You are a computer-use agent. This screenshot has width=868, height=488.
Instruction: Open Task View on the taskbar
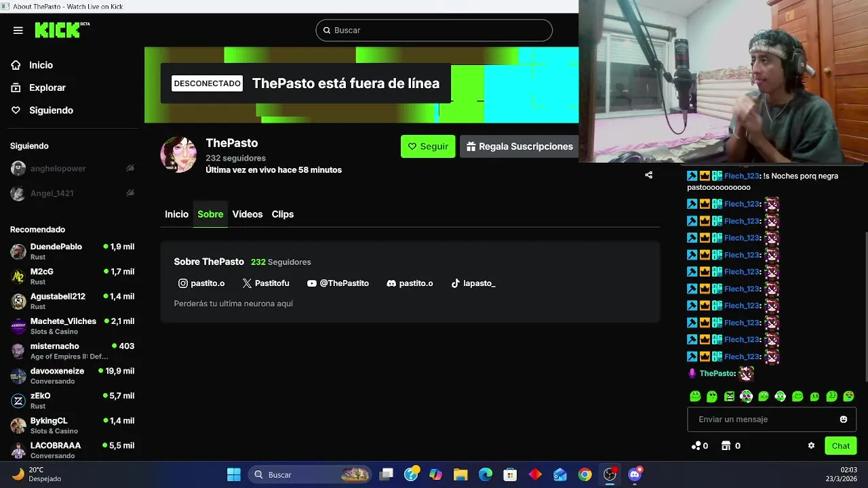[x=387, y=474]
